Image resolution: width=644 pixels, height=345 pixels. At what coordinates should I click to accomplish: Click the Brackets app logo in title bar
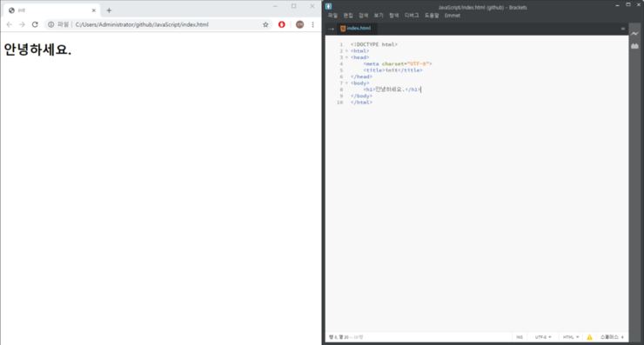(329, 6)
